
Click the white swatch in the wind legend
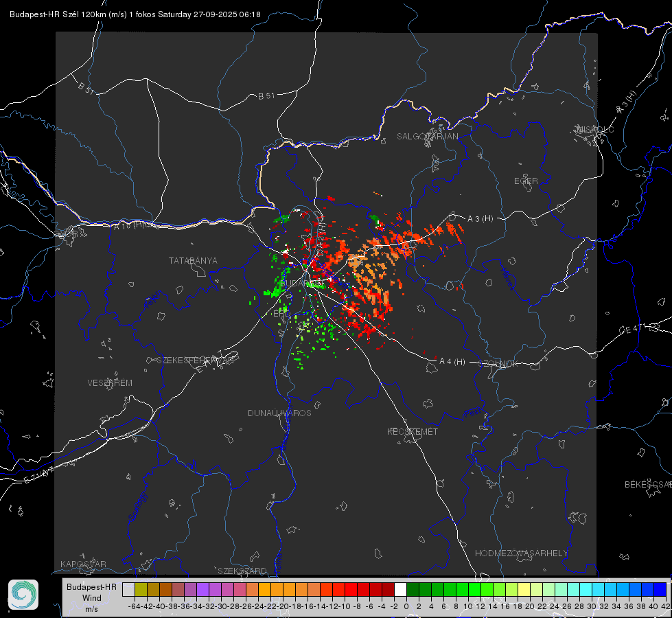point(400,589)
